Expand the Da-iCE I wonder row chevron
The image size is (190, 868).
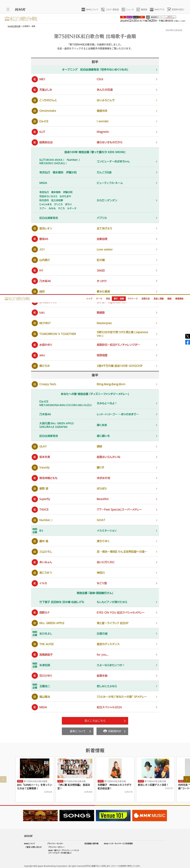[x=156, y=121]
